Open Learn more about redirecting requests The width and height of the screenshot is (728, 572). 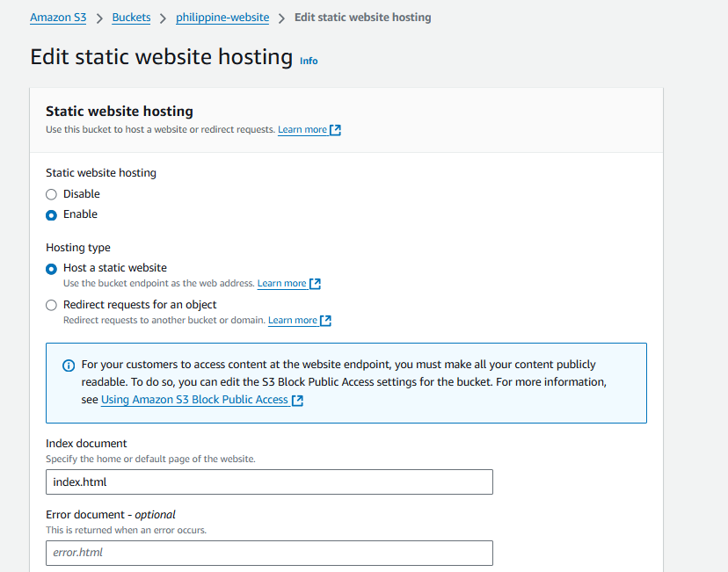(293, 321)
